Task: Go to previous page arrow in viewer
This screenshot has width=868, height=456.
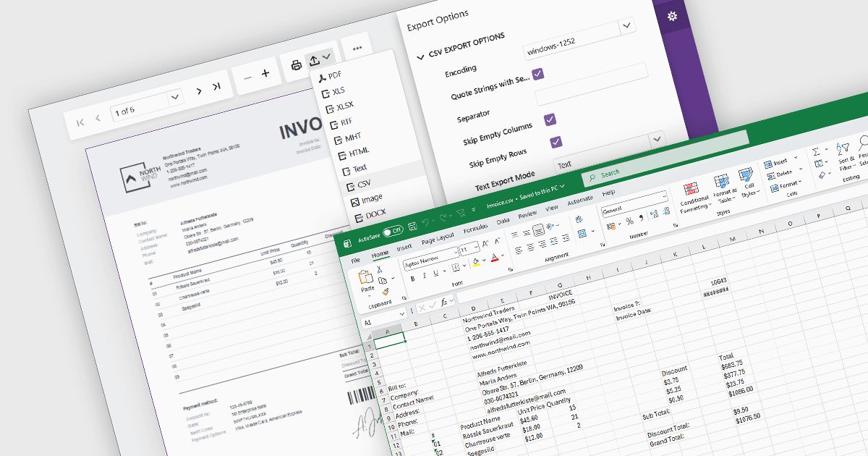Action: (98, 118)
